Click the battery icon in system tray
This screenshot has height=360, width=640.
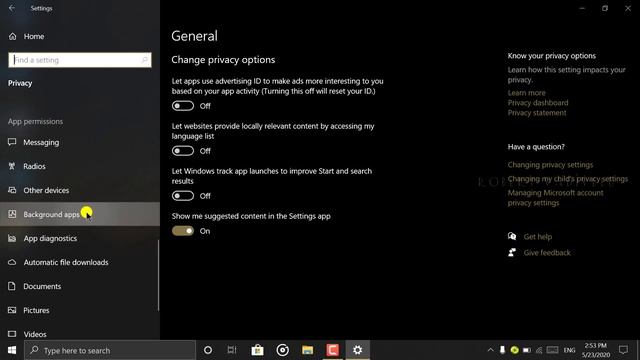click(527, 350)
